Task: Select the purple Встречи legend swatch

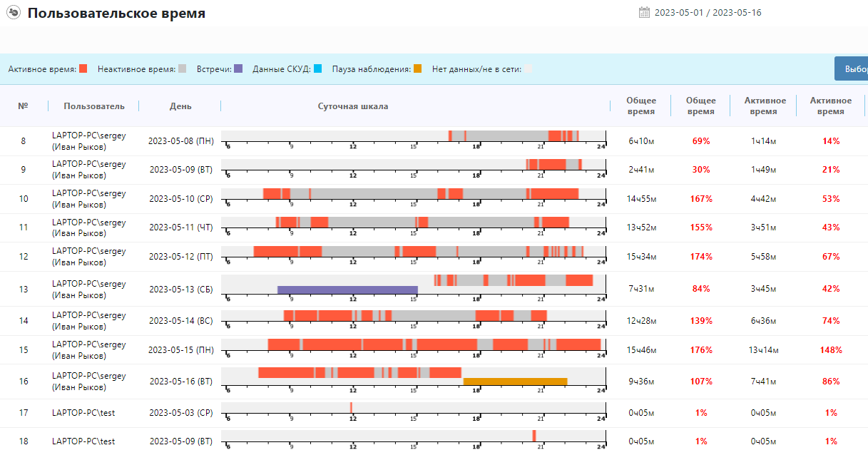Action: coord(238,69)
